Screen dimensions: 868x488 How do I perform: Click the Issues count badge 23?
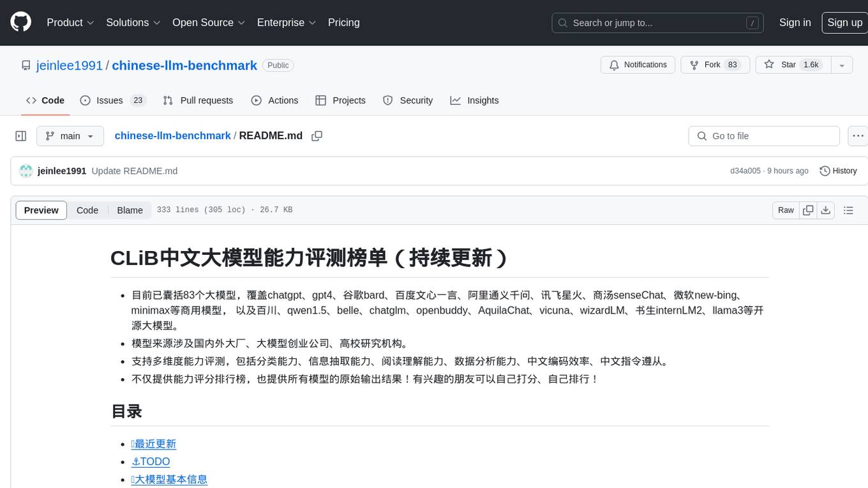point(137,100)
